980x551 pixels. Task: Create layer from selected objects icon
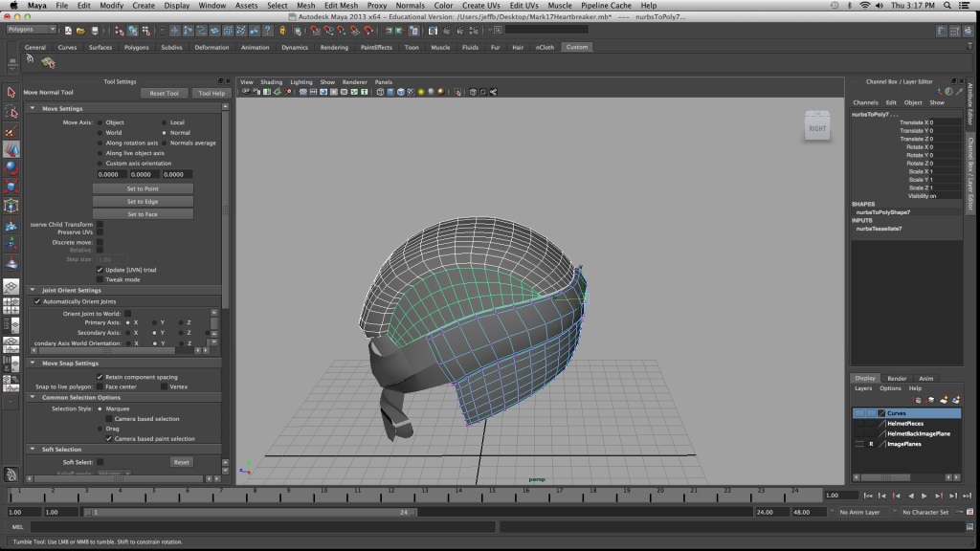956,400
